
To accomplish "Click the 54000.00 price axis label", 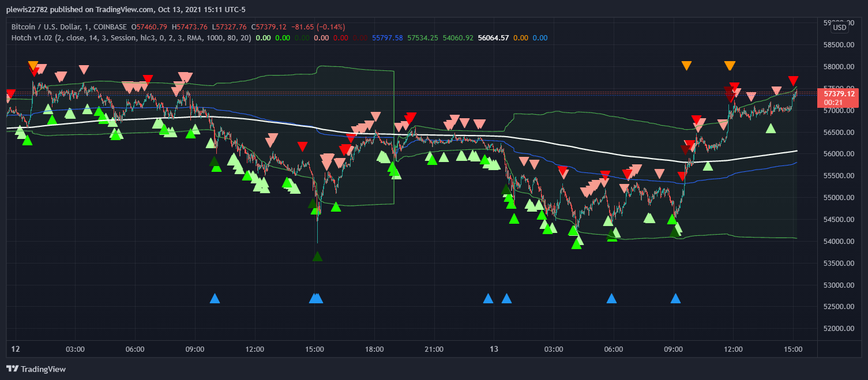I will 839,242.
